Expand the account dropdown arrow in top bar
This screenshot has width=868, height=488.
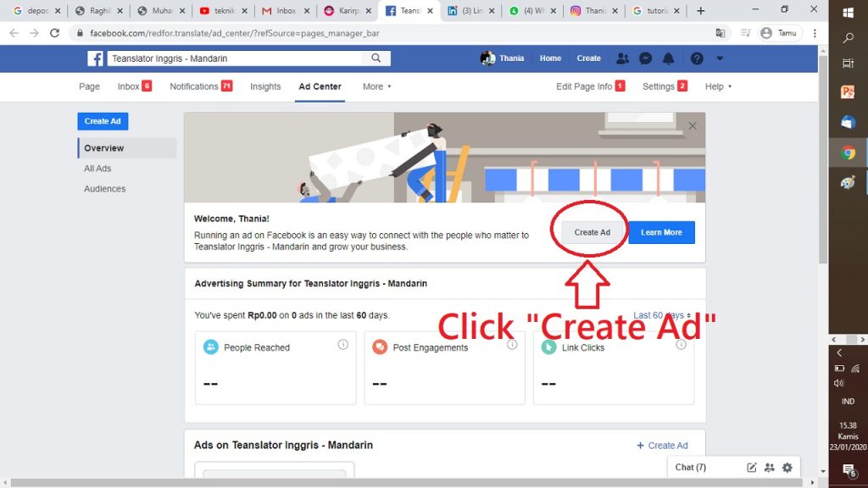coord(720,58)
